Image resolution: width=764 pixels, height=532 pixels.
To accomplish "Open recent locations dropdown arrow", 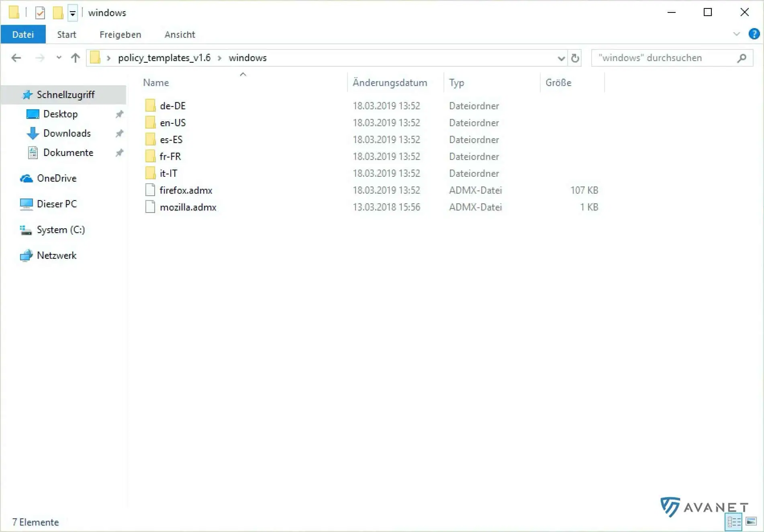I will point(59,58).
